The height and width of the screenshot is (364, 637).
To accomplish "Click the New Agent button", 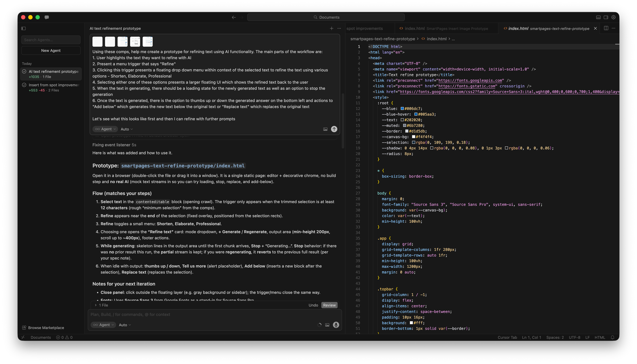I will pos(51,51).
